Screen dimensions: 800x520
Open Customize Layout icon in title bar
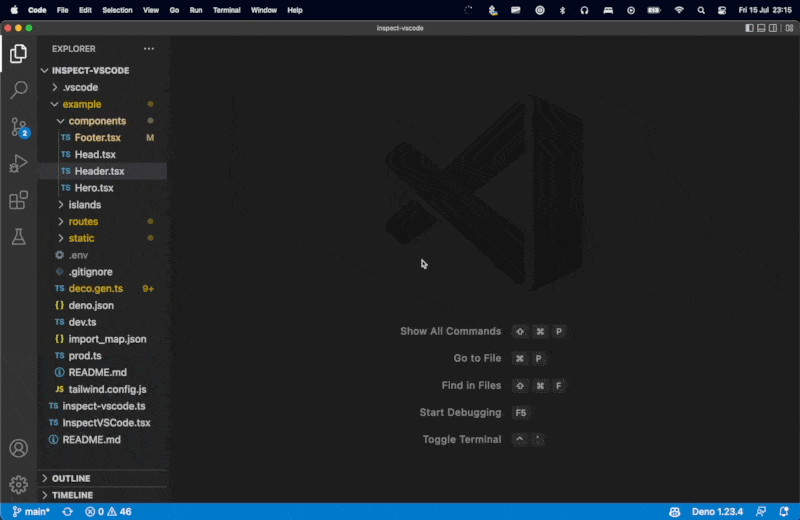point(789,28)
